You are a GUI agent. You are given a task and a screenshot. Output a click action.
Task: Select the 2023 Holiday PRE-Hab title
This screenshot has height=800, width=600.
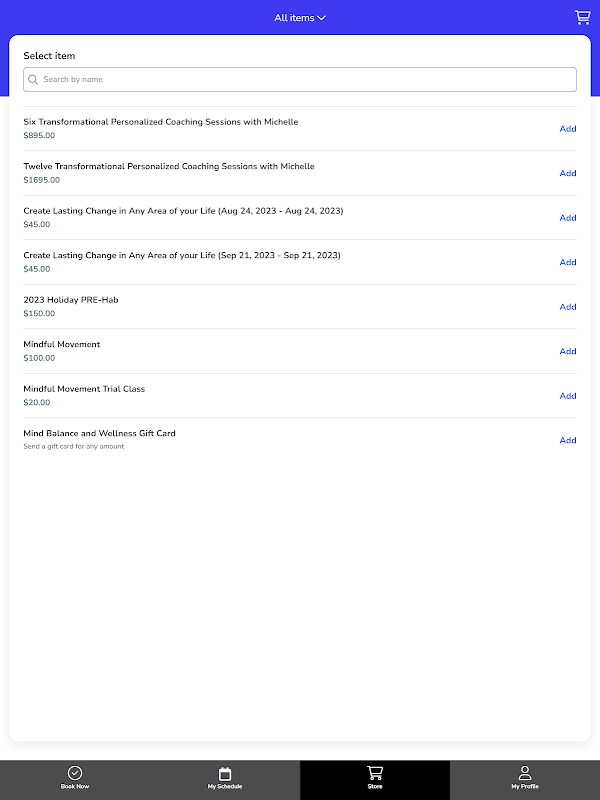71,300
